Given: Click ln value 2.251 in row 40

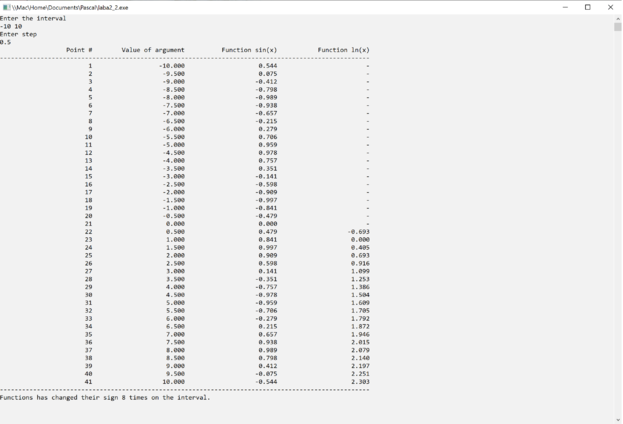Looking at the screenshot, I should pyautogui.click(x=360, y=374).
